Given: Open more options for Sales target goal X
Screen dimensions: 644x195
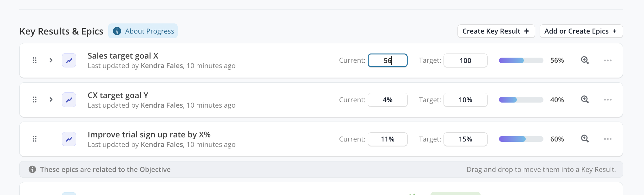Looking at the screenshot, I should click(608, 60).
